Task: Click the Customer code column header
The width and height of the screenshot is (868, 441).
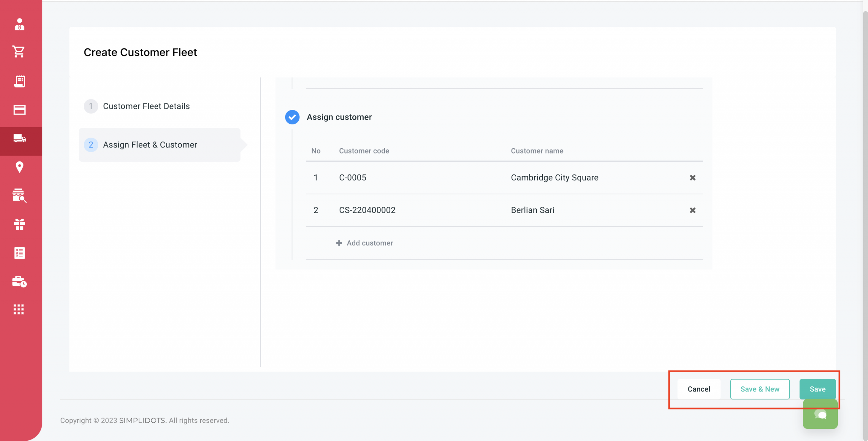Action: (364, 151)
